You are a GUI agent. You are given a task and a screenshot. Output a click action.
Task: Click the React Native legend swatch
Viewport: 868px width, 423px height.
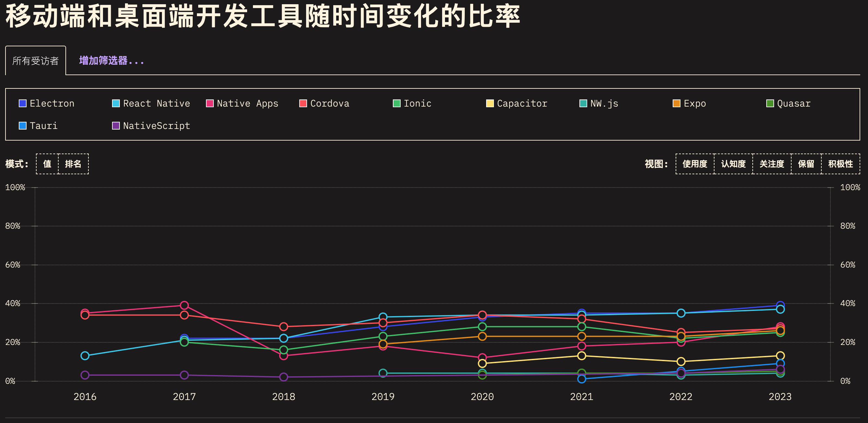[116, 103]
